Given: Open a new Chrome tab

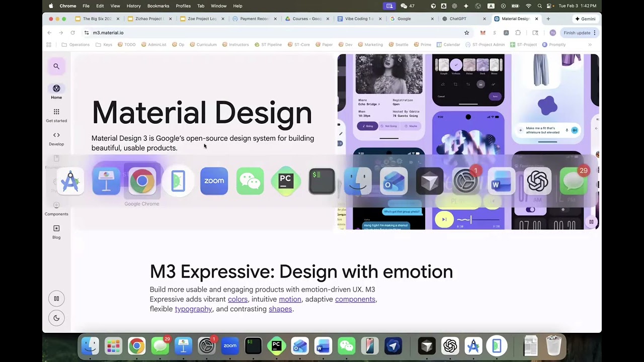Looking at the screenshot, I should (548, 19).
